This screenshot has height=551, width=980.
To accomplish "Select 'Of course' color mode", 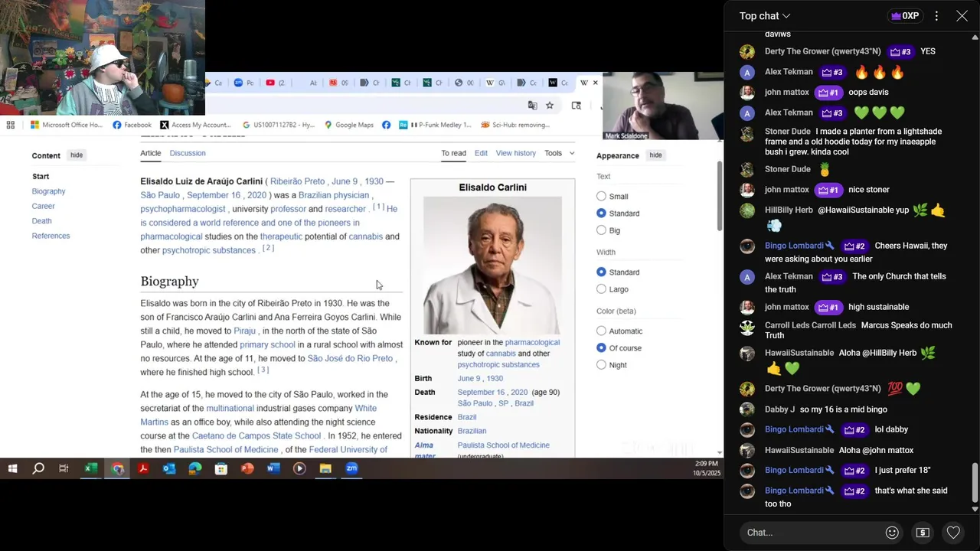I will pyautogui.click(x=601, y=348).
